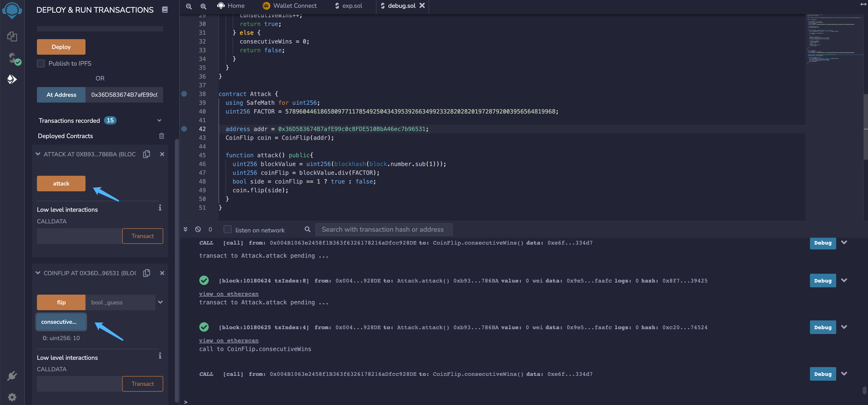Click the Deploy button

tap(61, 47)
